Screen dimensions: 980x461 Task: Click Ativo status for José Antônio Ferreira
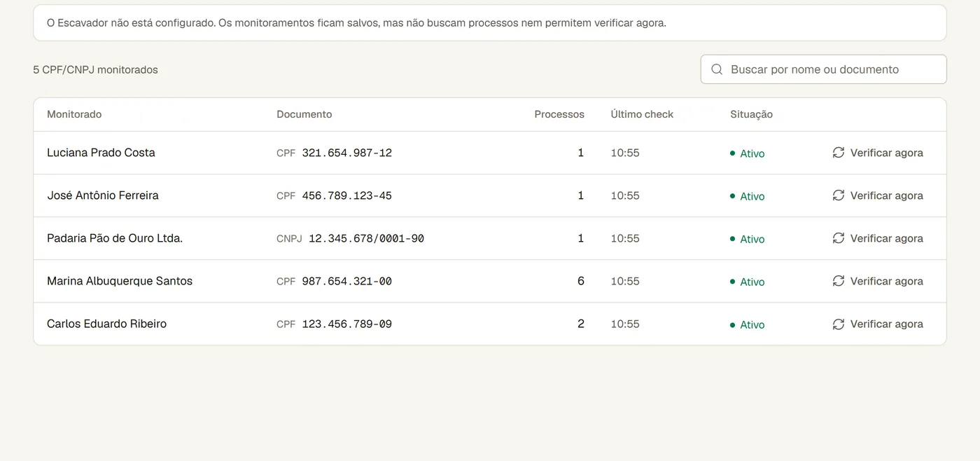[748, 196]
